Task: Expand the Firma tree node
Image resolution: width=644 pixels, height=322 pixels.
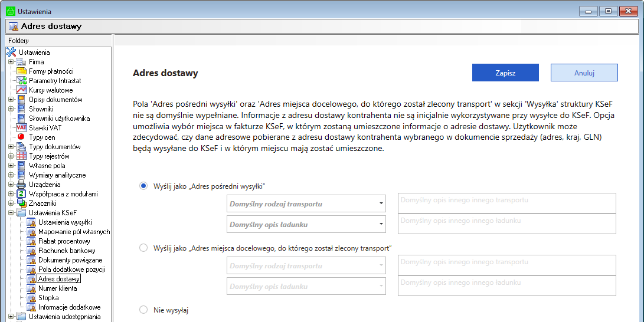Action: pos(11,62)
